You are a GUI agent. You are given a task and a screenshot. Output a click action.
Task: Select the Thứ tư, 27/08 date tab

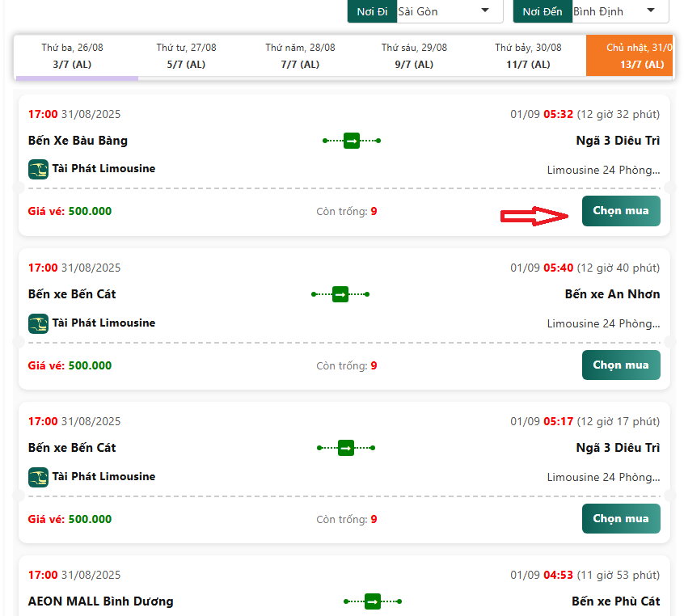click(186, 56)
